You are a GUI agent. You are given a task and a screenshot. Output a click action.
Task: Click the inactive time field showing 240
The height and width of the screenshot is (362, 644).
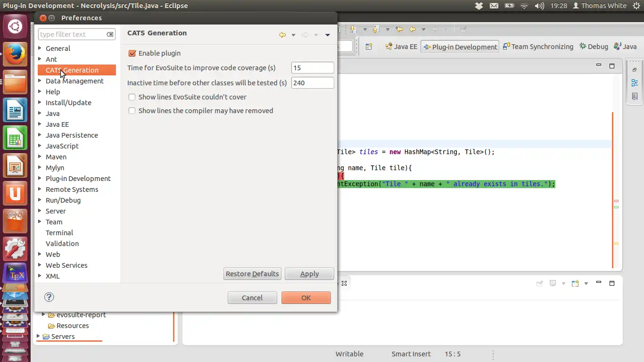point(313,83)
